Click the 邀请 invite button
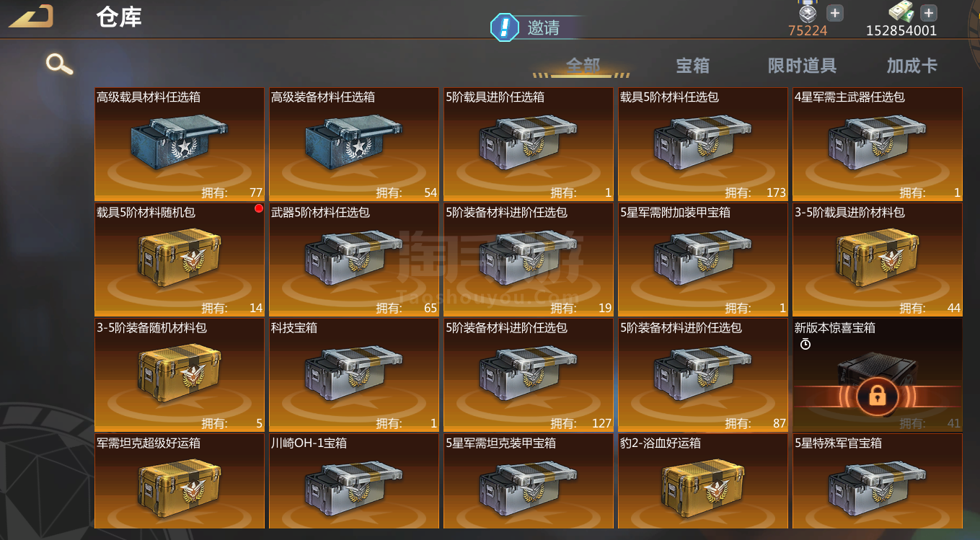The width and height of the screenshot is (980, 540). click(544, 28)
